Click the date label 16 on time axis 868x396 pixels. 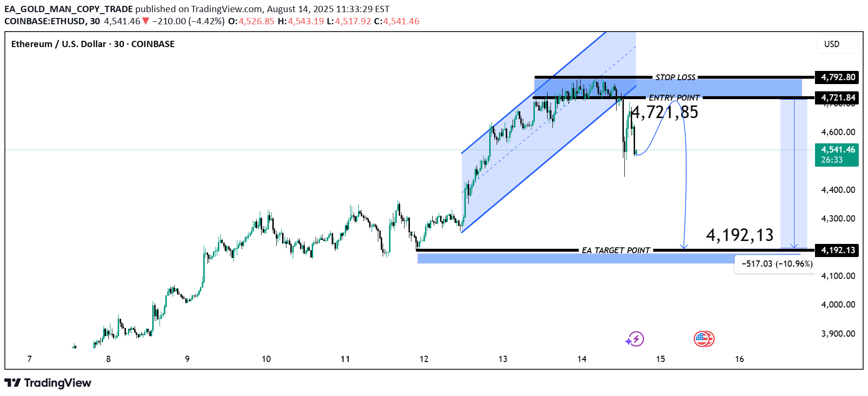point(739,359)
